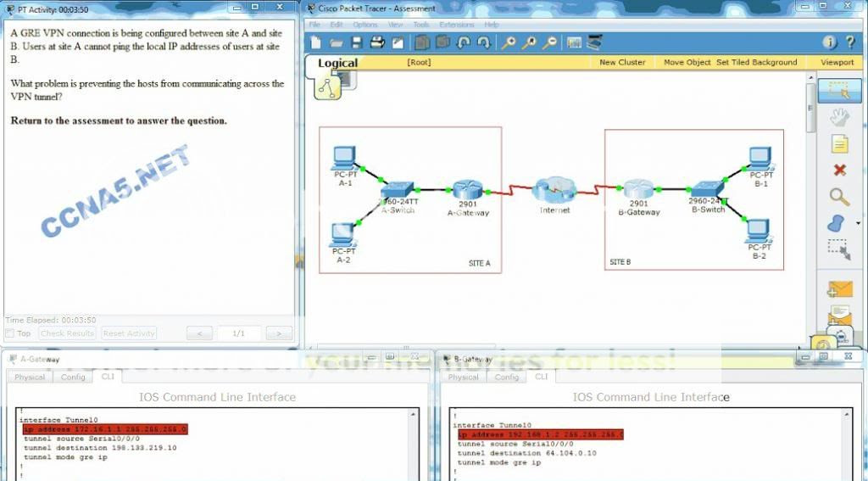Click the workspace vertical scrollbar
This screenshot has width=868, height=481.
coord(811,108)
